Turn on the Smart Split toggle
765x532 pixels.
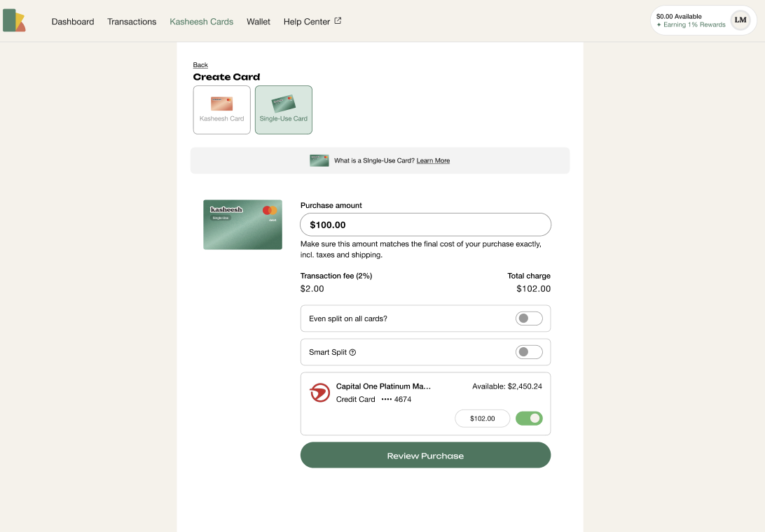pos(529,352)
